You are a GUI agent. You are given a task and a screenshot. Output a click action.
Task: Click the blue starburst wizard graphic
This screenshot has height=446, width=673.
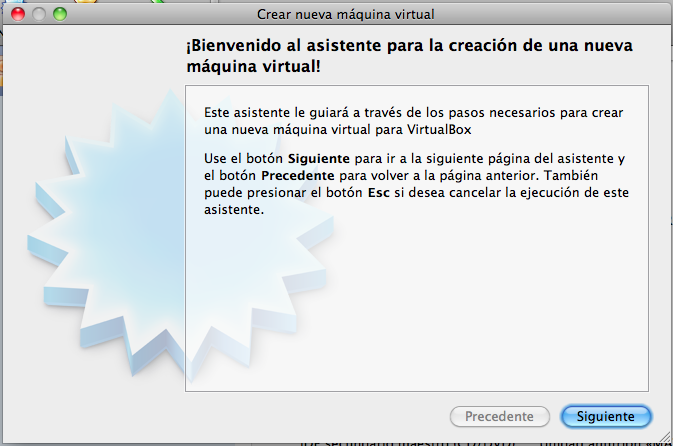click(x=180, y=236)
